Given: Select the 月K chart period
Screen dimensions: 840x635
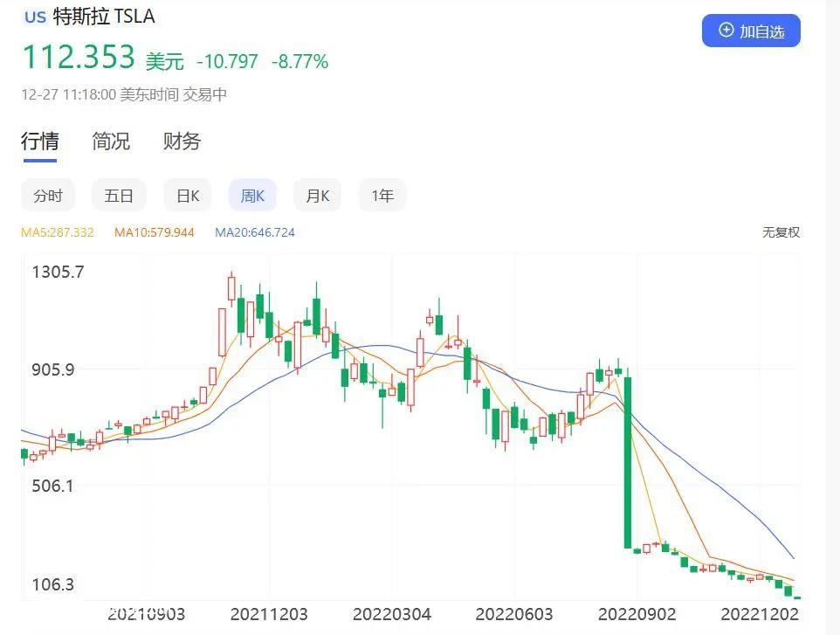Looking at the screenshot, I should click(317, 196).
